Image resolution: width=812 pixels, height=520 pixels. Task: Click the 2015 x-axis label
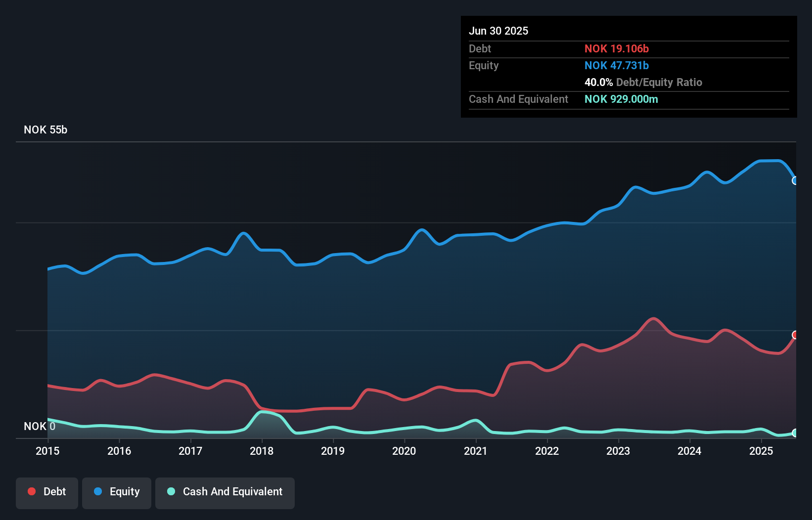[x=47, y=451]
